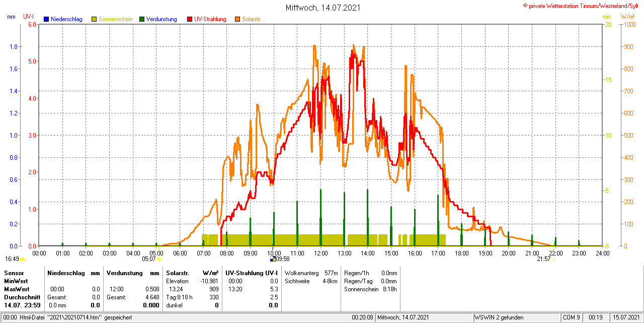Click the 00:20:08 status bar time
Viewport: 644px width, 323px height.
pyautogui.click(x=362, y=317)
